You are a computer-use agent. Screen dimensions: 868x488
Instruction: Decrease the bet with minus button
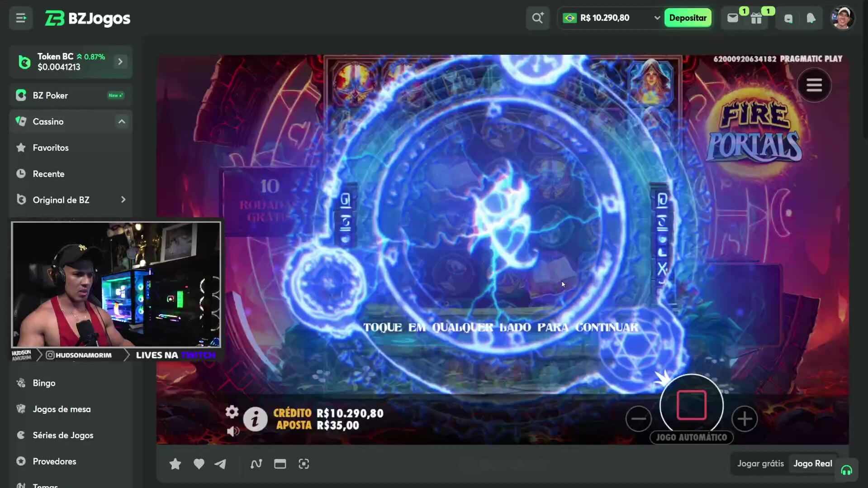coord(638,419)
